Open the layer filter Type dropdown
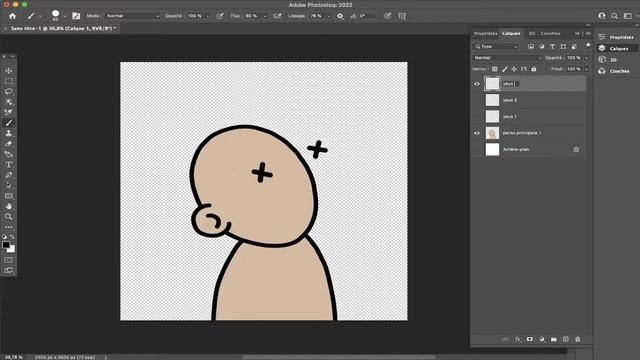 tap(496, 47)
